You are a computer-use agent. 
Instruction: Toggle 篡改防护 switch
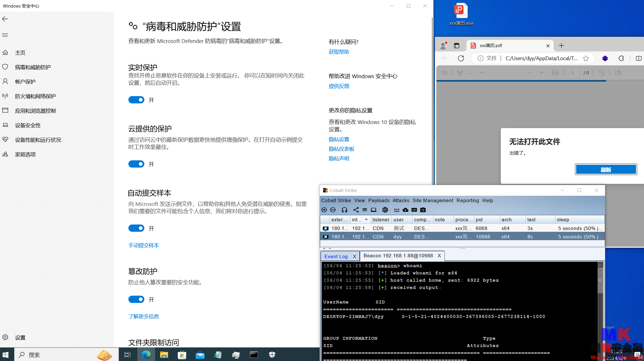[136, 299]
